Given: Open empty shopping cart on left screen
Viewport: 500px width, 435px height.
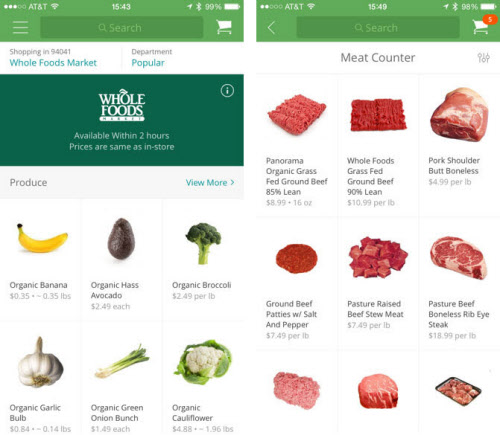Looking at the screenshot, I should 224,27.
